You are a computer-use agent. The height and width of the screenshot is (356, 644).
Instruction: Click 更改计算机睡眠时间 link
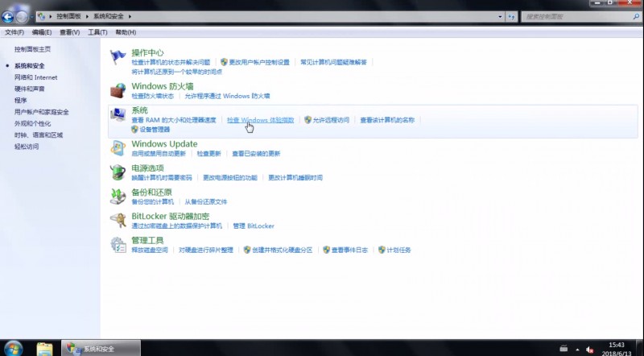295,178
